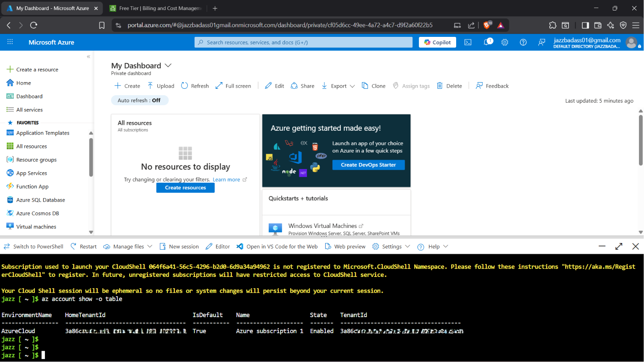Open a new browser tab
644x362 pixels.
215,8
